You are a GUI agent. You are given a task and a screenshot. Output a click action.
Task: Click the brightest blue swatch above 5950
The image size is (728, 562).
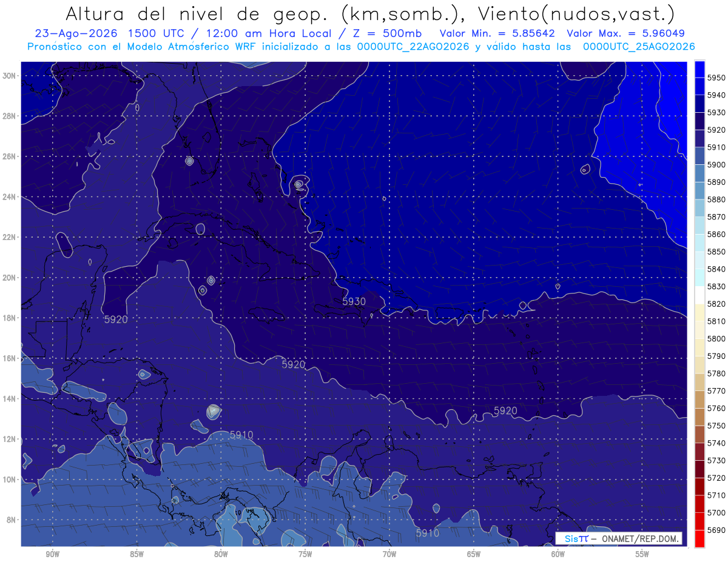pyautogui.click(x=699, y=69)
